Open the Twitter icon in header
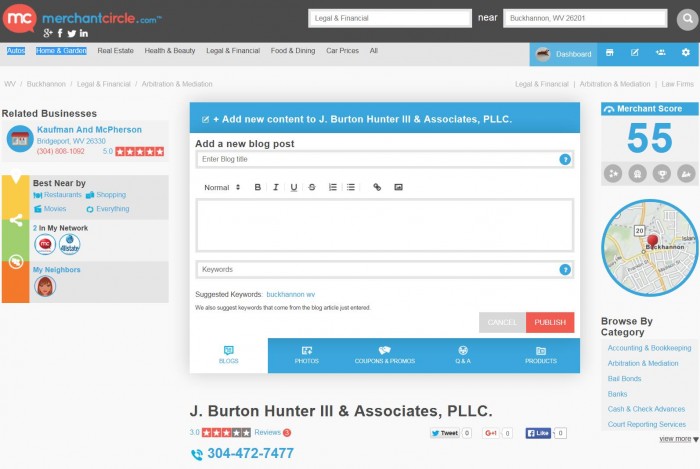Viewport: 700px width, 469px height. 71,33
